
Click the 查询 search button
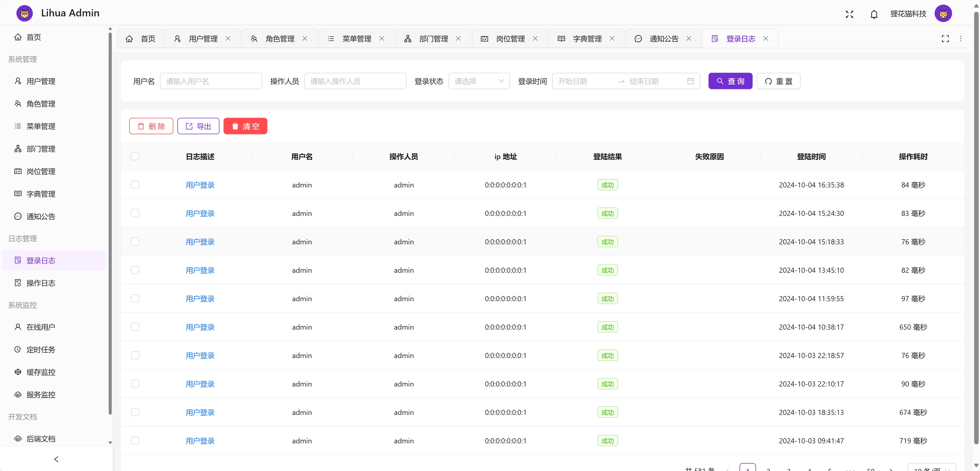[730, 81]
